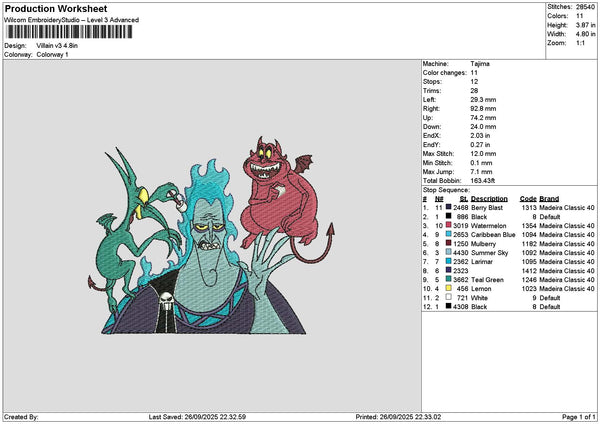Click the 'Colorway 1' value
The width and height of the screenshot is (600, 424).
[x=52, y=55]
